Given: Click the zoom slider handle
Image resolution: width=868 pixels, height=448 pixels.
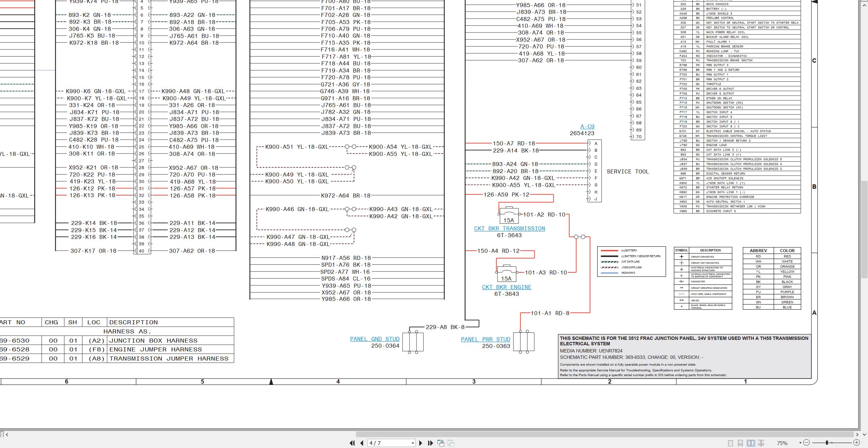Looking at the screenshot, I should pos(827,443).
